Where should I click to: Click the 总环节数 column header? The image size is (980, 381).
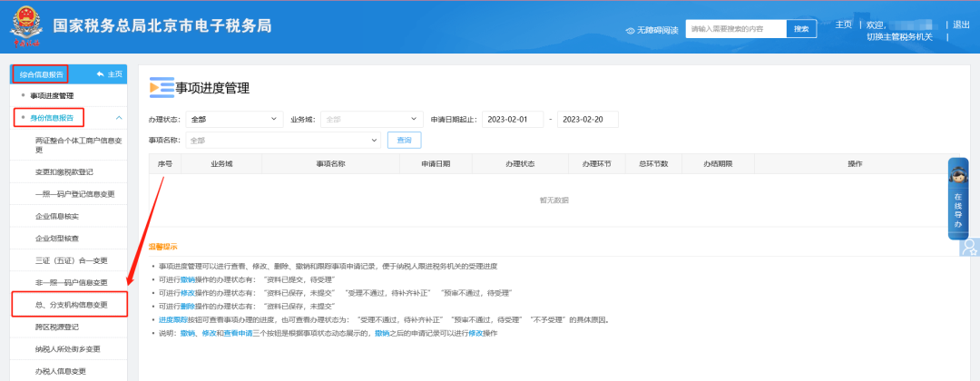[653, 163]
